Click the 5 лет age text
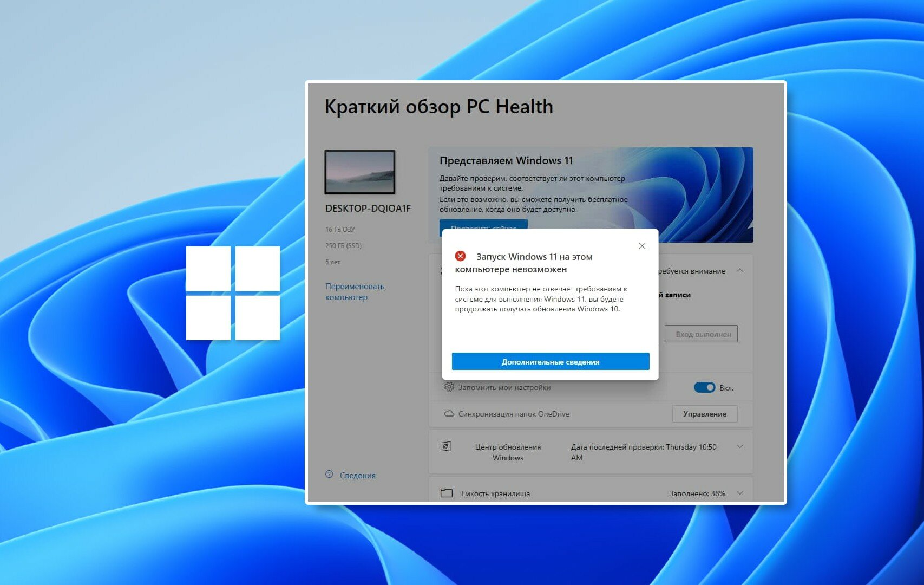Screen dimensions: 924x585 [333, 262]
